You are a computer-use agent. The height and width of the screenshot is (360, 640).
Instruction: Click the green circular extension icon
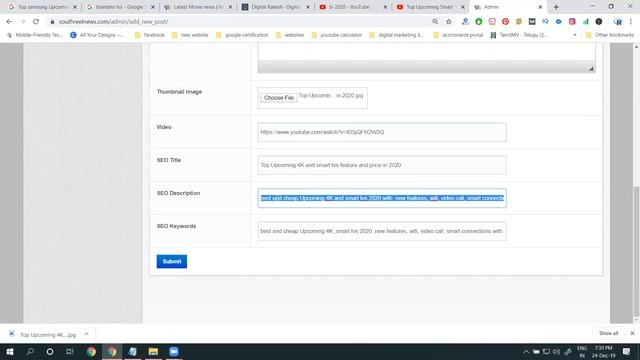pyautogui.click(x=478, y=22)
